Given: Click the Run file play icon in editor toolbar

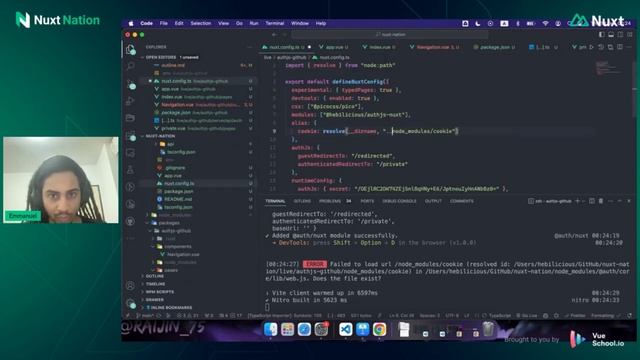Looking at the screenshot, I should [591, 47].
